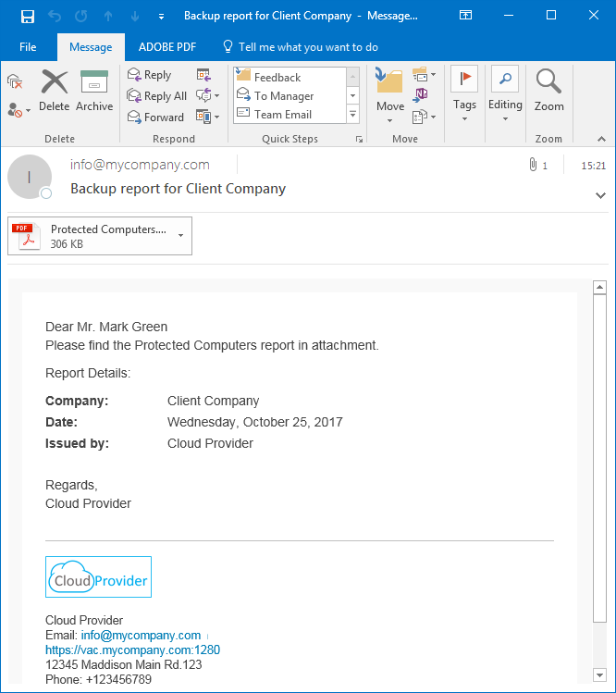Click Reply All button

157,96
